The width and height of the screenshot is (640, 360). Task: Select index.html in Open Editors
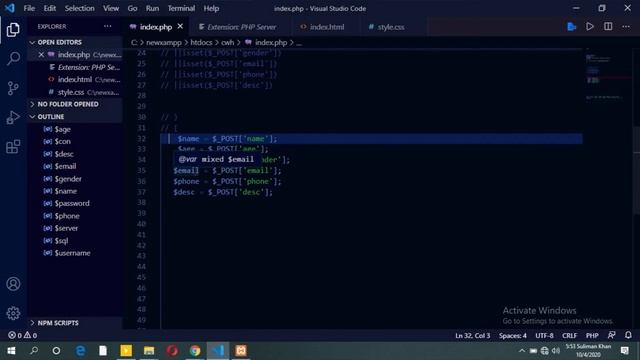tap(75, 80)
